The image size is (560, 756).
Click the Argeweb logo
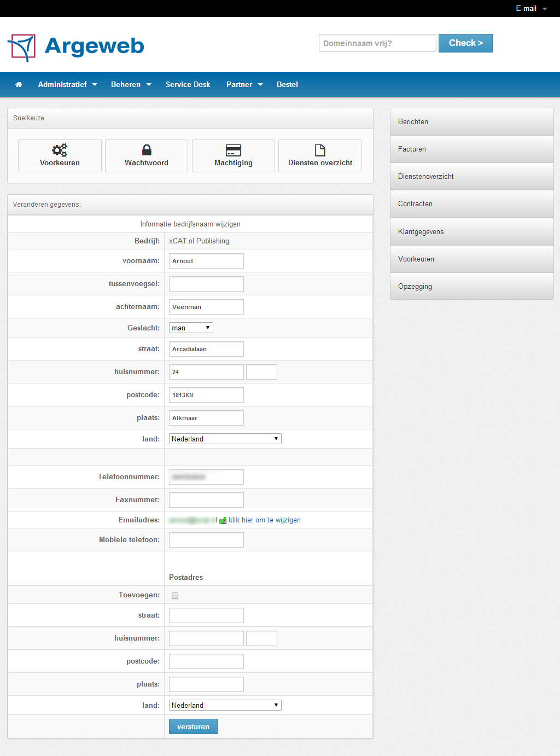click(x=76, y=47)
